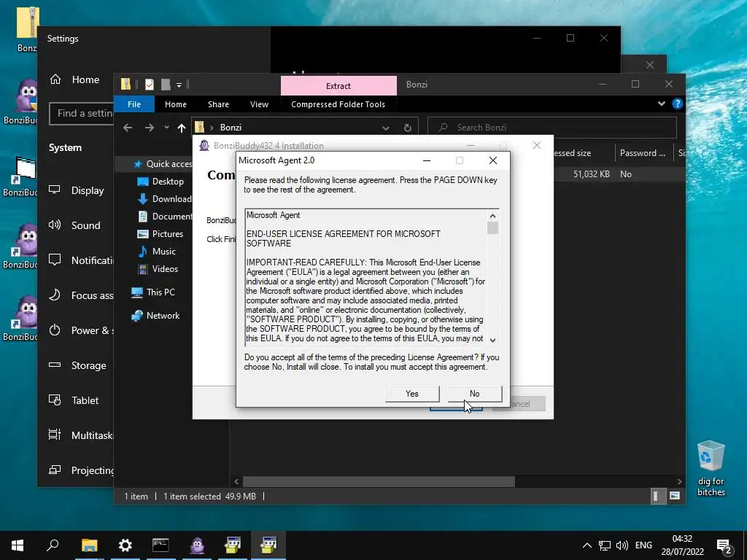Click the ENG language indicator
The image size is (747, 560).
(643, 545)
